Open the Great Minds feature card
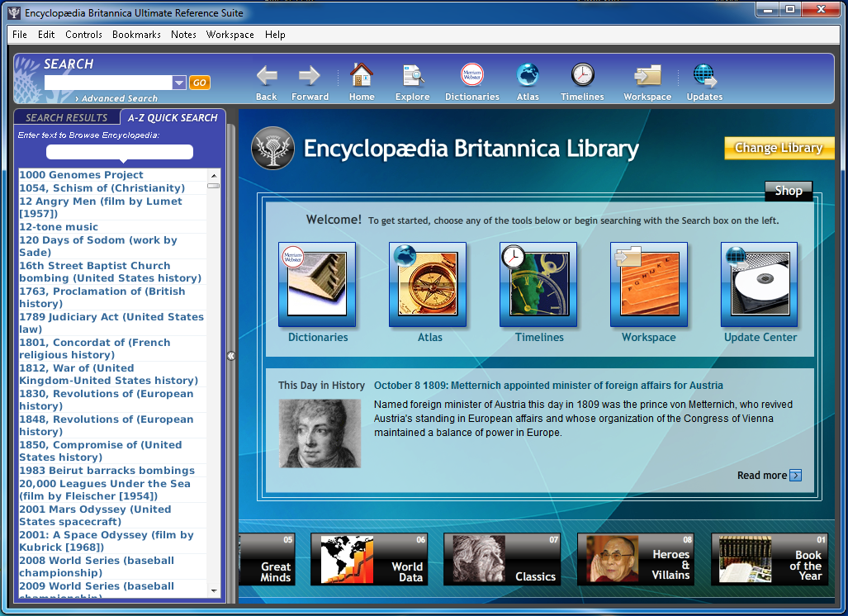 tap(268, 559)
